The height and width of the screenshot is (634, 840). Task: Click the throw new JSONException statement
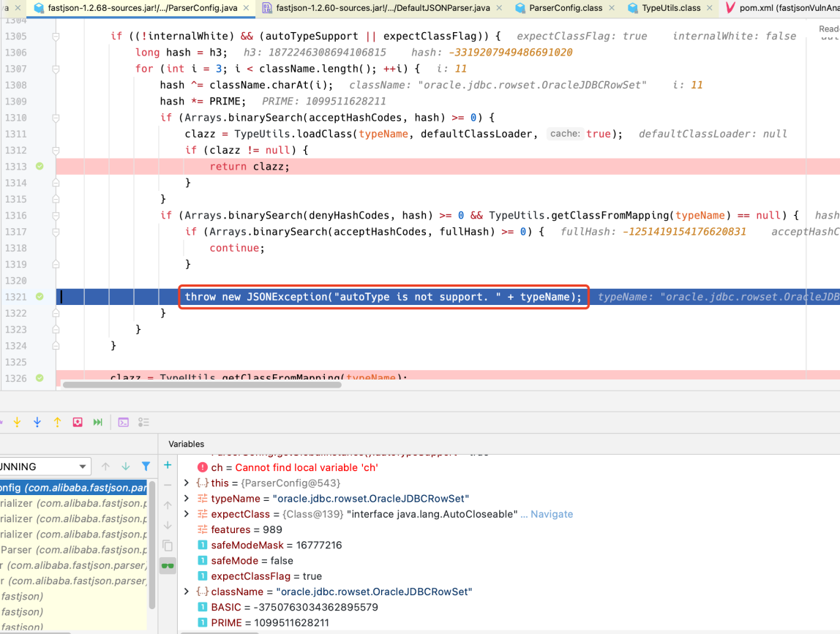(383, 297)
